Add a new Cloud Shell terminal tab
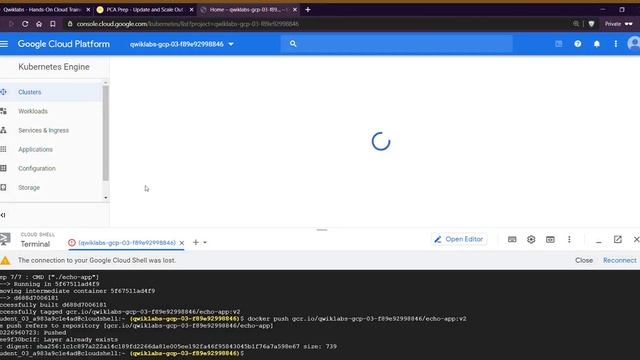This screenshot has width=640, height=360. pyautogui.click(x=196, y=242)
